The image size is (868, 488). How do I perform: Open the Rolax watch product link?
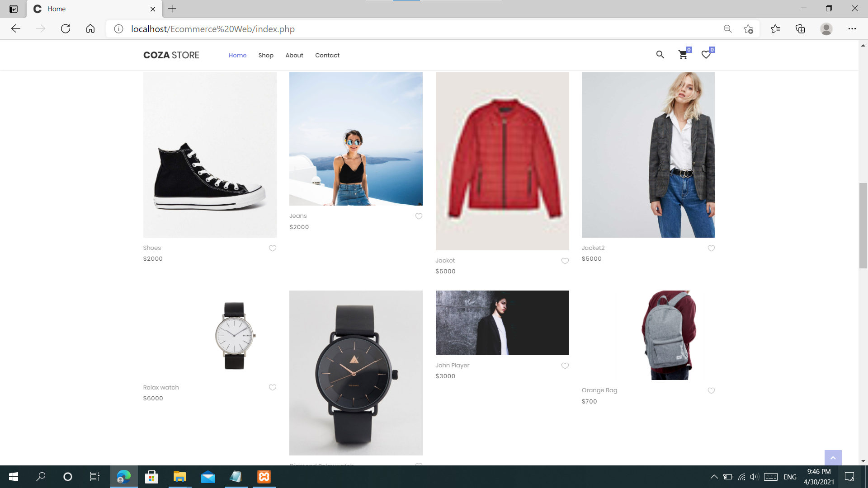point(161,387)
